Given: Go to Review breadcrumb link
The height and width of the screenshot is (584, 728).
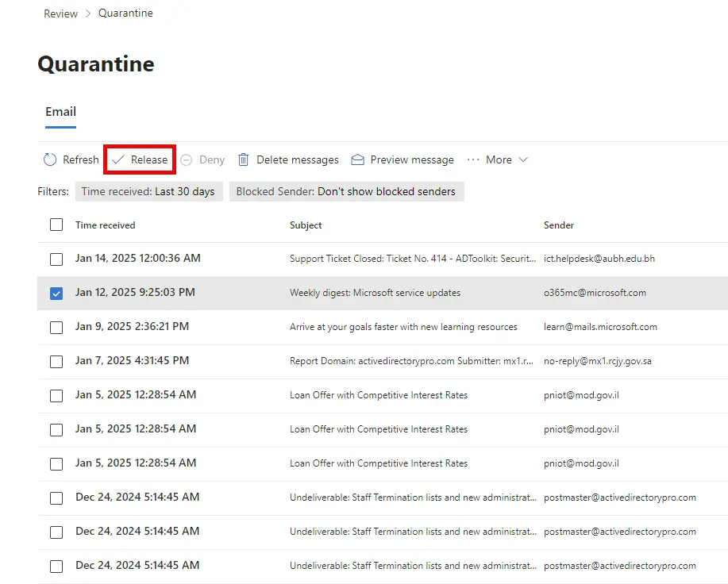Looking at the screenshot, I should pos(61,13).
